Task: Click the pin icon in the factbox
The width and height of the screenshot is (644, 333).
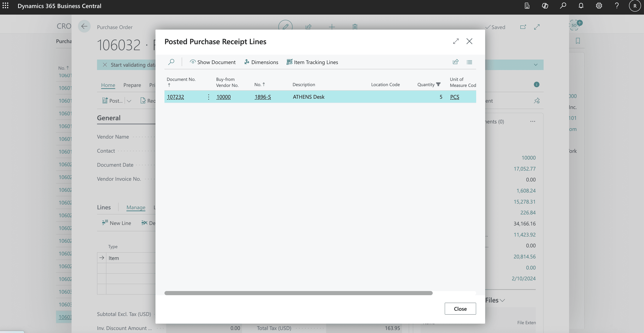Action: click(x=537, y=101)
